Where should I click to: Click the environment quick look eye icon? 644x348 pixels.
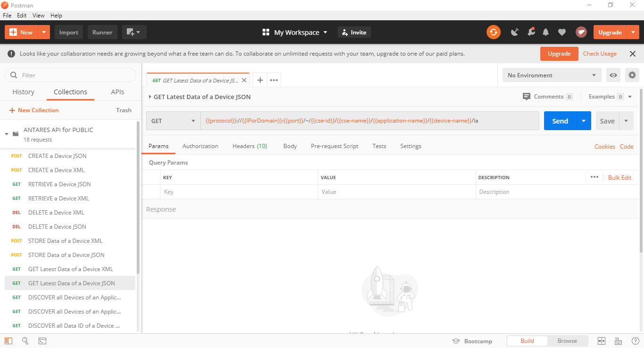tap(613, 75)
